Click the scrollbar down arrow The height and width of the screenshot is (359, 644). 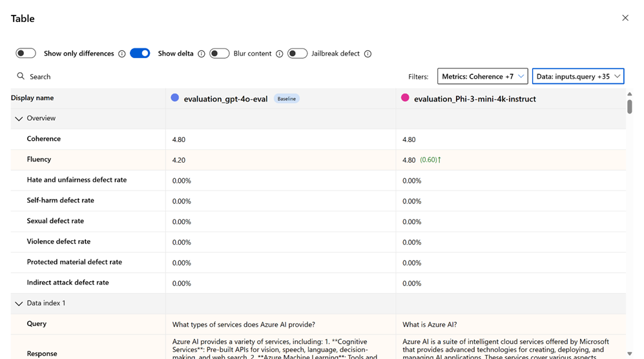point(630,354)
